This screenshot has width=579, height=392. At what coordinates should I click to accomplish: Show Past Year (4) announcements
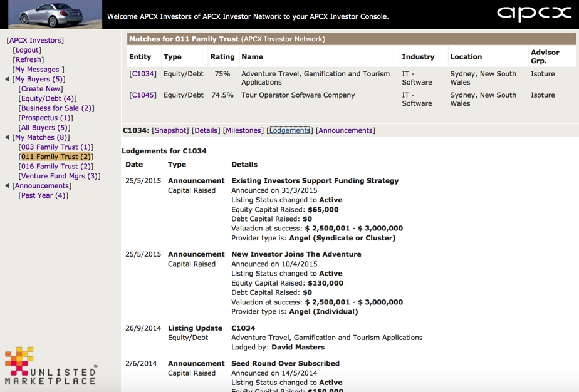point(43,195)
